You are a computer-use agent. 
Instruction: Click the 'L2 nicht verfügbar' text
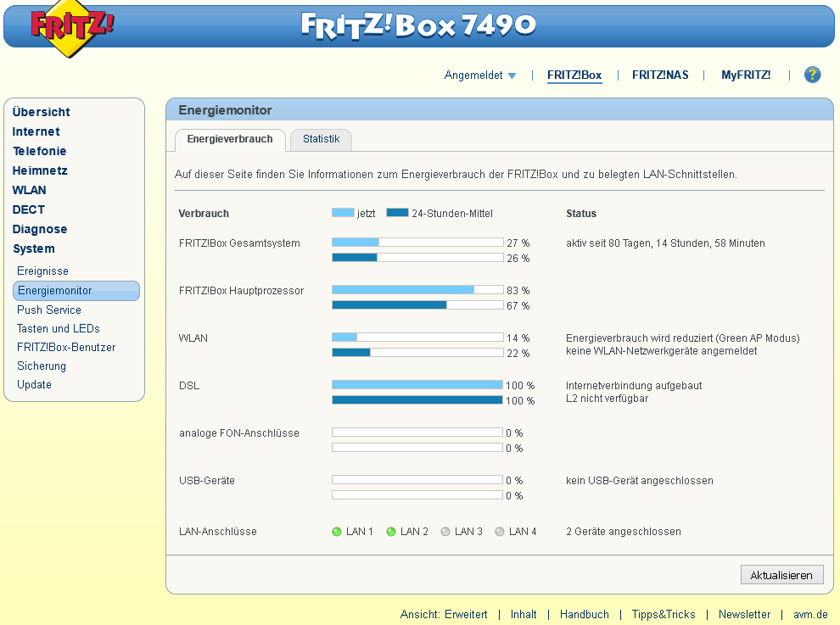[x=607, y=399]
